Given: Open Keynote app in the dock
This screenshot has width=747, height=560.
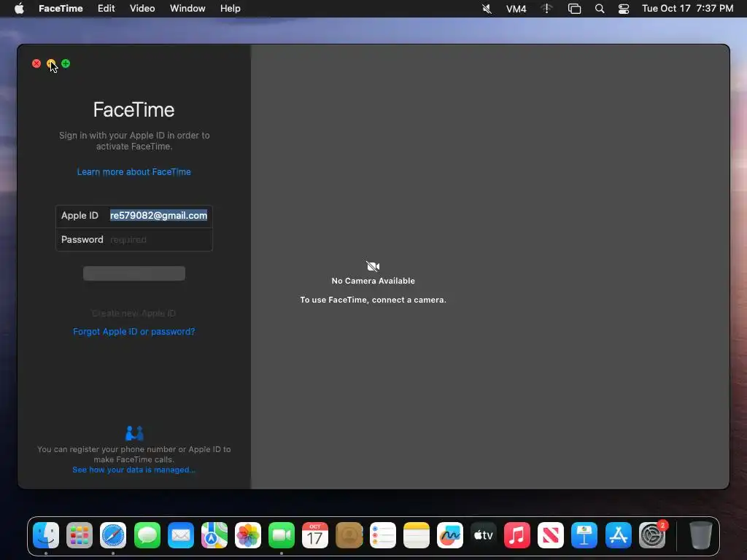Looking at the screenshot, I should [x=584, y=535].
